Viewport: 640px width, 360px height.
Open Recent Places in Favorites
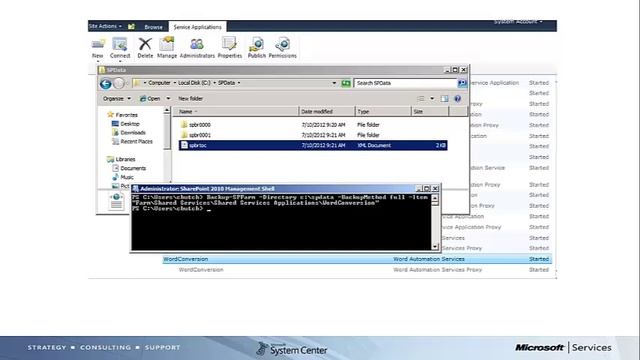click(132, 142)
